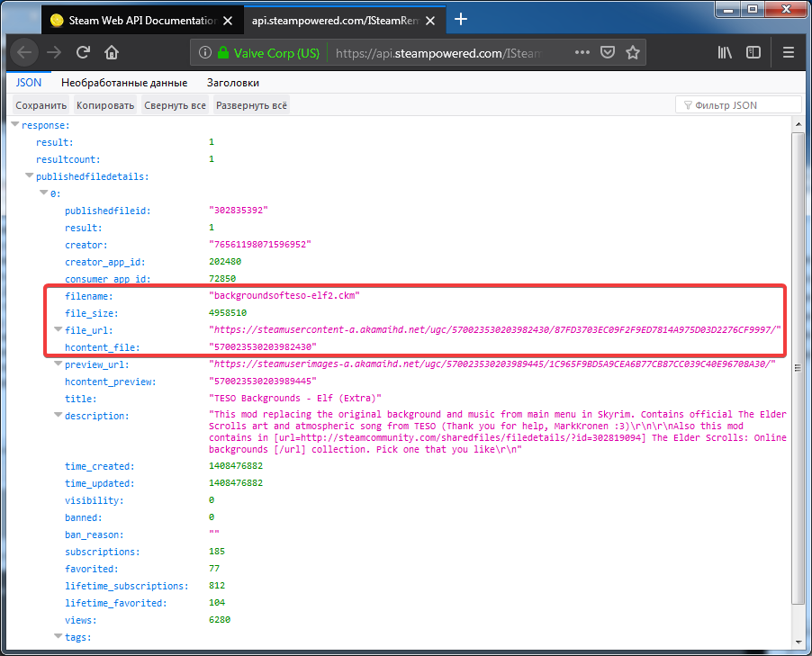This screenshot has width=812, height=656.
Task: Reload the current page
Action: click(x=83, y=52)
